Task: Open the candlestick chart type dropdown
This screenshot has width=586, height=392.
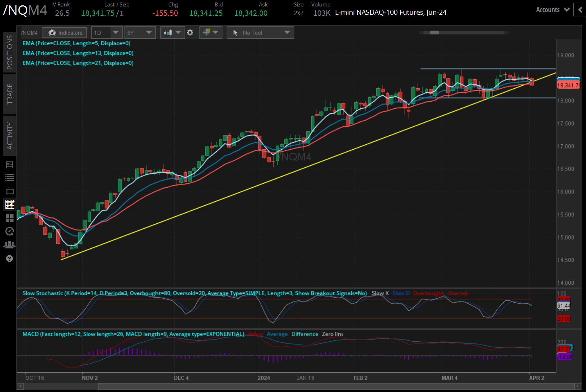Action: [x=172, y=33]
